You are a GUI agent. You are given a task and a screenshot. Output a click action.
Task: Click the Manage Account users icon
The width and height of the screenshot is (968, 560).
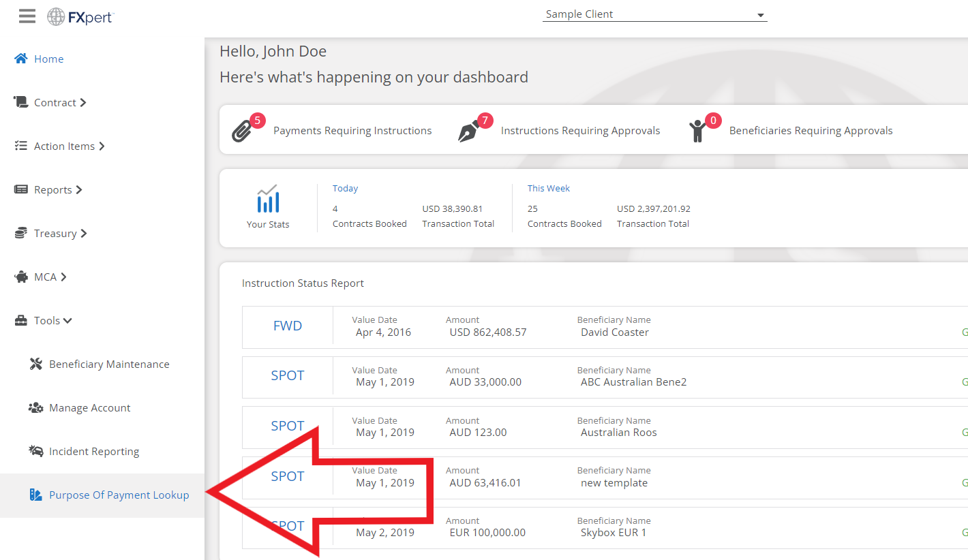pyautogui.click(x=36, y=407)
